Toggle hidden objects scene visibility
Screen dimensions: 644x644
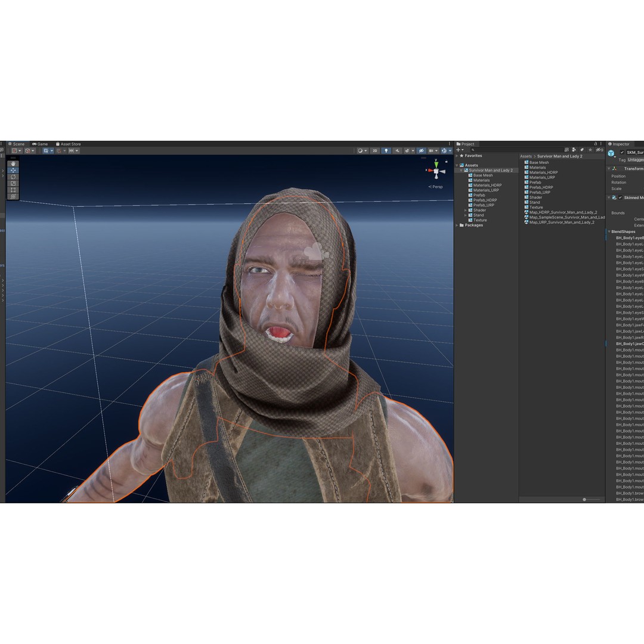[x=421, y=151]
